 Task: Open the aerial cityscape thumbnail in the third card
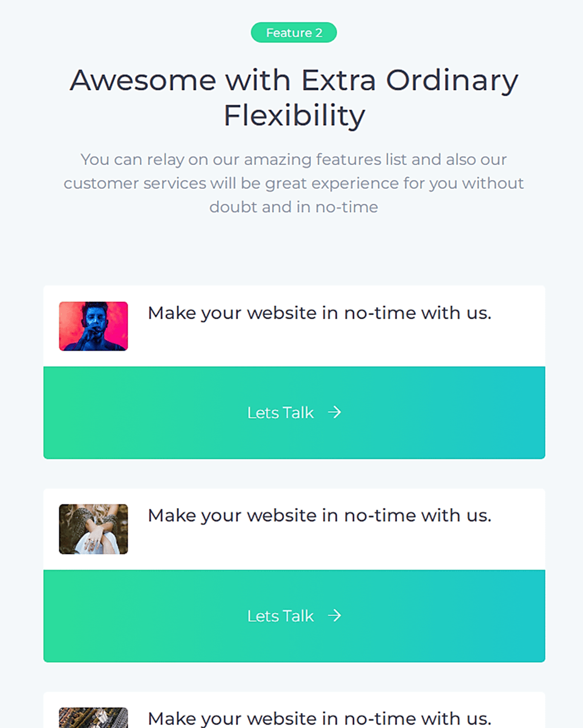[x=93, y=720]
